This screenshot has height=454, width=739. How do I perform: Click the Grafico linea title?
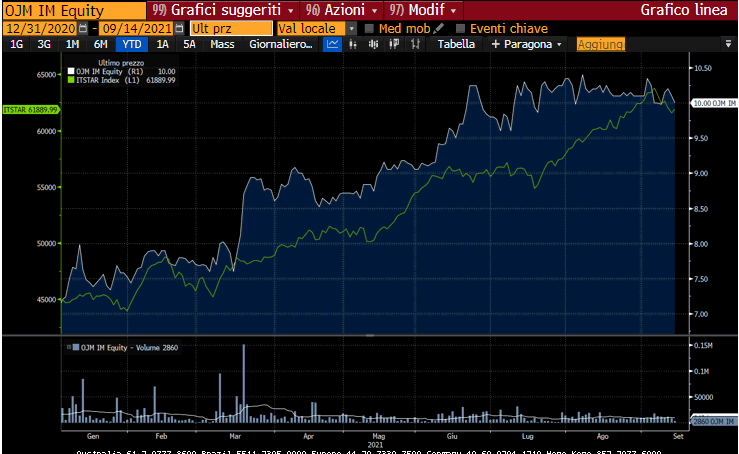683,10
